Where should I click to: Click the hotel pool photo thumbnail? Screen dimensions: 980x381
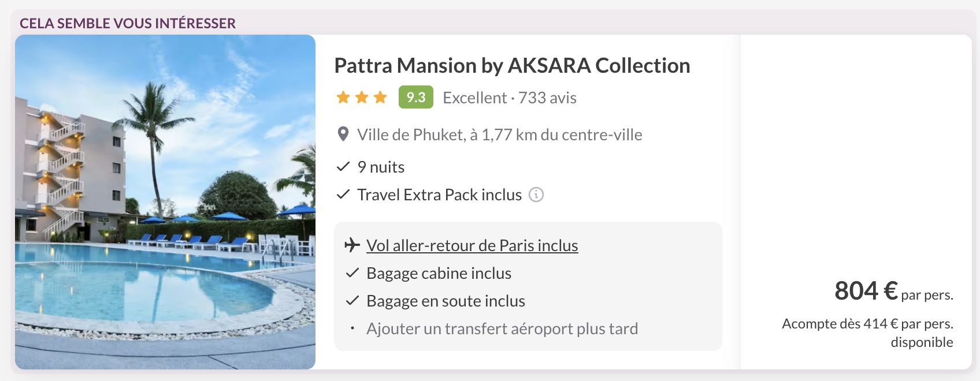pyautogui.click(x=165, y=202)
